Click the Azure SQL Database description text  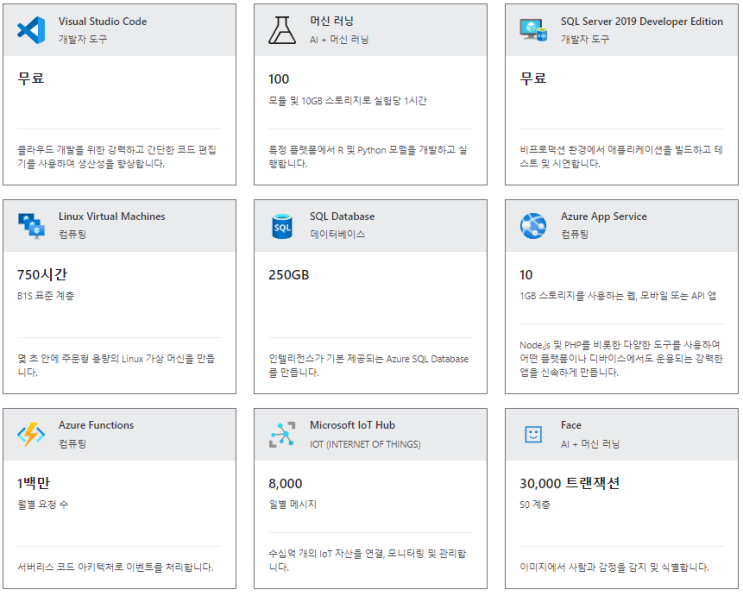pos(369,365)
